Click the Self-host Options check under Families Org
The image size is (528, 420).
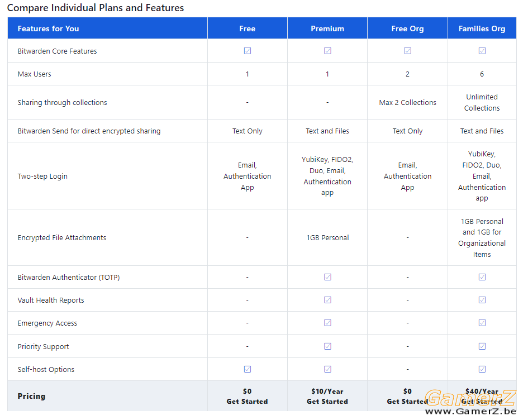click(482, 369)
